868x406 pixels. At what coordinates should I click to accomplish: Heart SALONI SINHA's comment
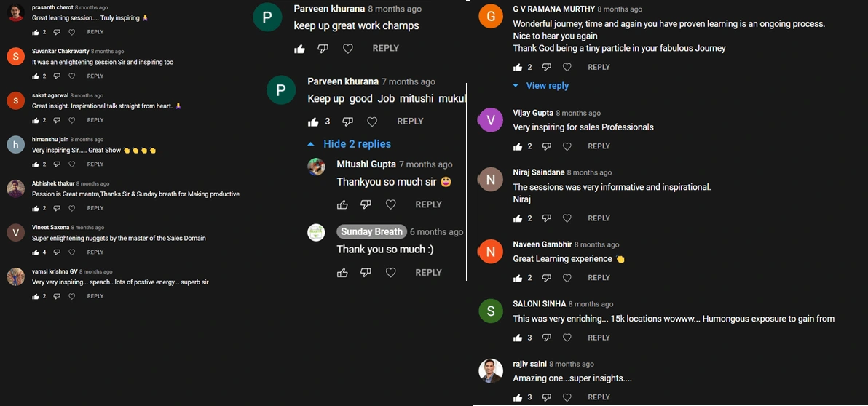click(x=567, y=338)
